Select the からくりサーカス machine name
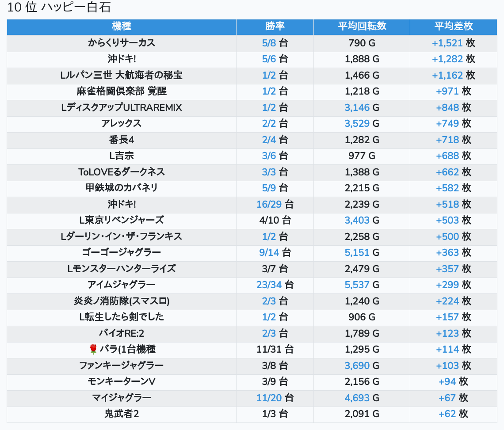 (122, 43)
